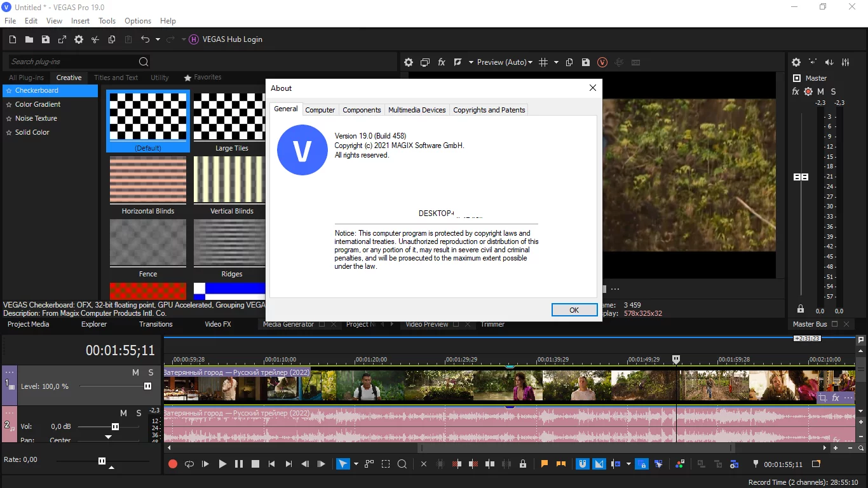This screenshot has width=868, height=488.
Task: Open the Options menu
Action: 138,21
